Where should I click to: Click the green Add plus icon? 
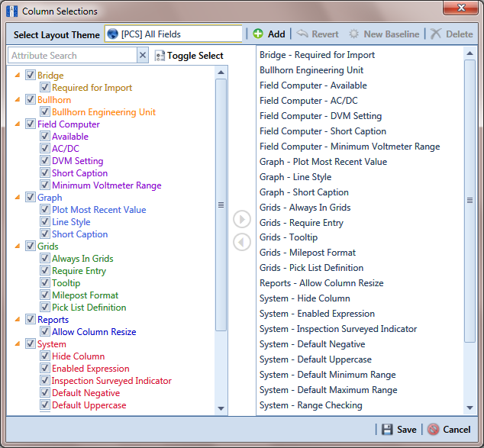tap(258, 34)
